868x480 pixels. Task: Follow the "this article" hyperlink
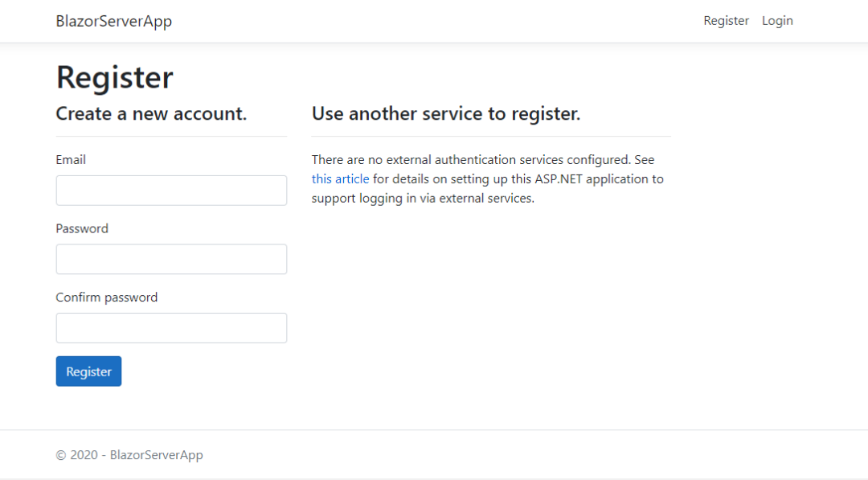pos(340,178)
